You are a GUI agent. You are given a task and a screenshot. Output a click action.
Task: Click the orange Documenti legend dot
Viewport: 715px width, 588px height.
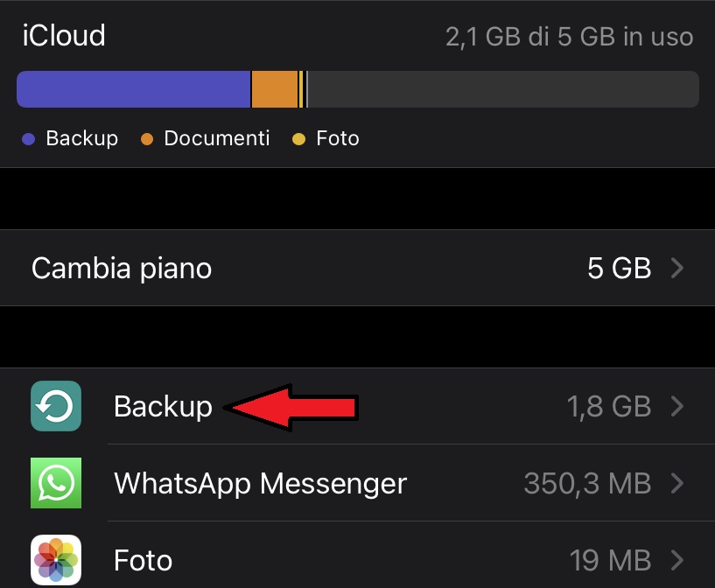coord(147,139)
